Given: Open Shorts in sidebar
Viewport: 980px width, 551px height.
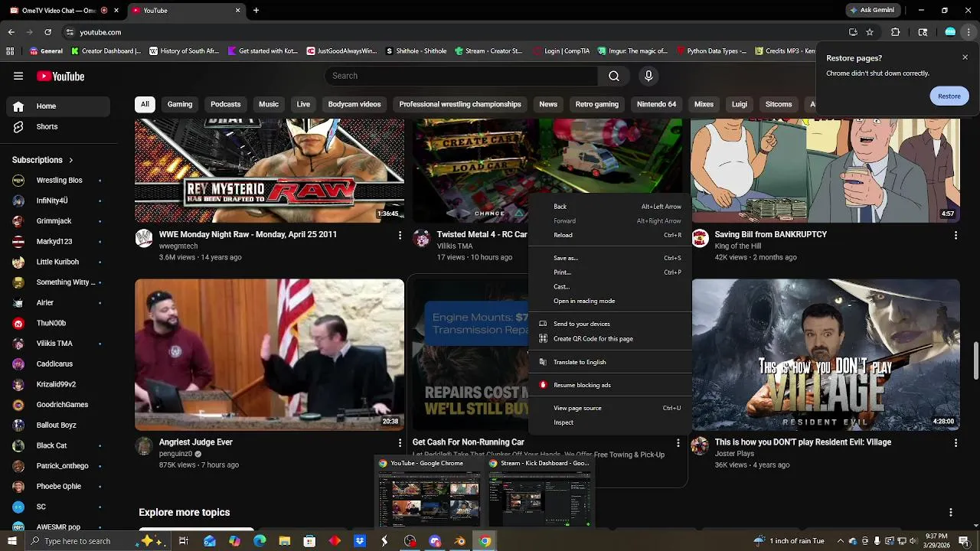Looking at the screenshot, I should [x=57, y=127].
